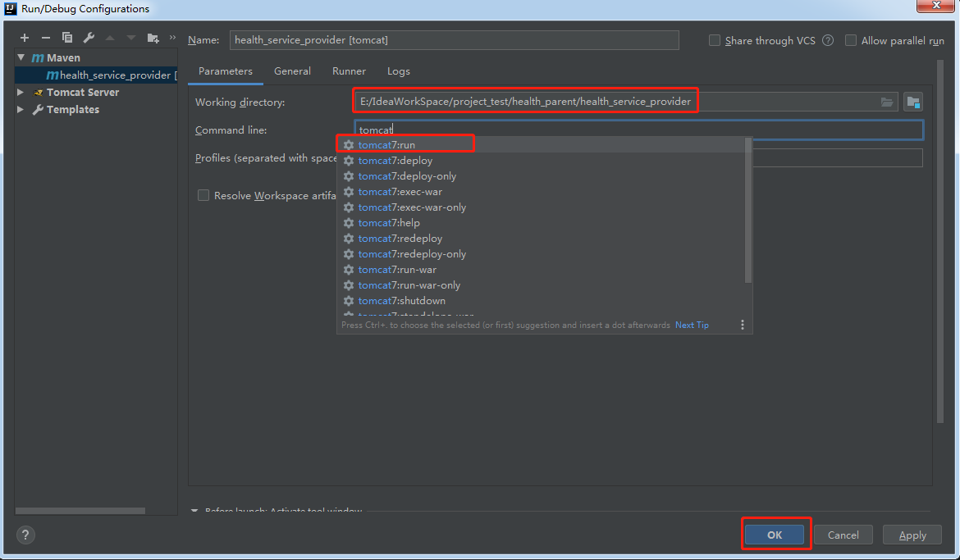
Task: Select the tomcat7:shutdown suggestion
Action: [401, 300]
